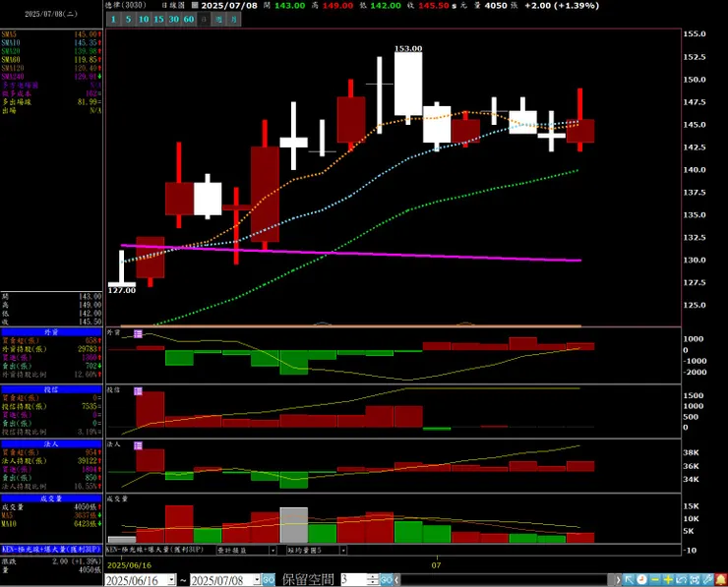
Task: Switch to 10-minute chart
Action: (x=144, y=20)
